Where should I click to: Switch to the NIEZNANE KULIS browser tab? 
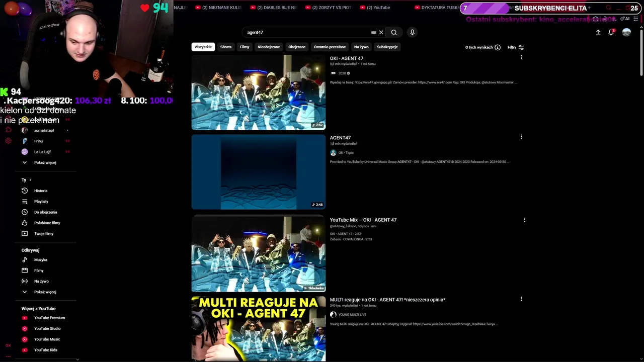pyautogui.click(x=219, y=8)
